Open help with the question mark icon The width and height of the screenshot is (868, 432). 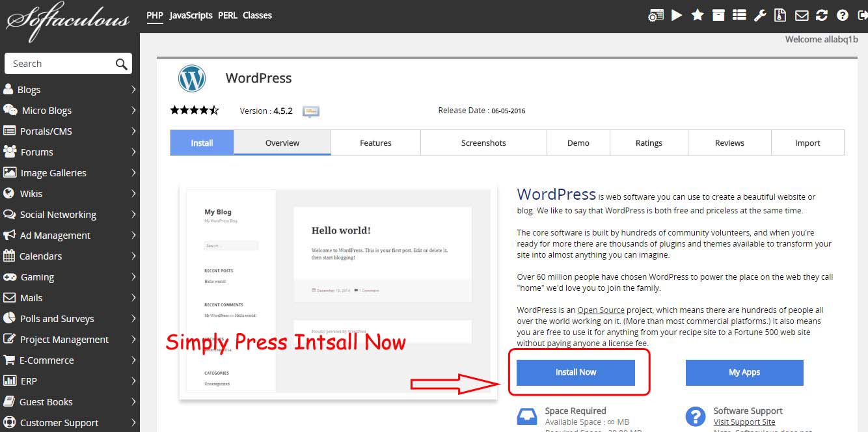pos(843,15)
